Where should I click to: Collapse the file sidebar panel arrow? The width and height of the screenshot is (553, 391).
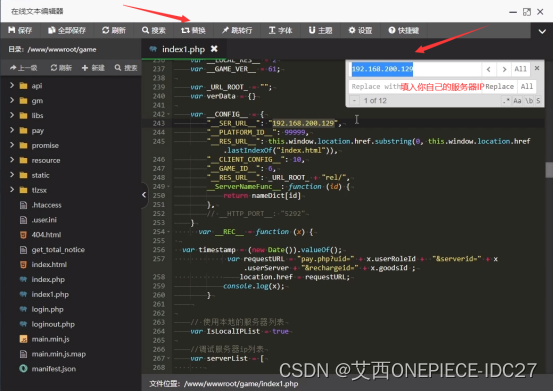144,195
